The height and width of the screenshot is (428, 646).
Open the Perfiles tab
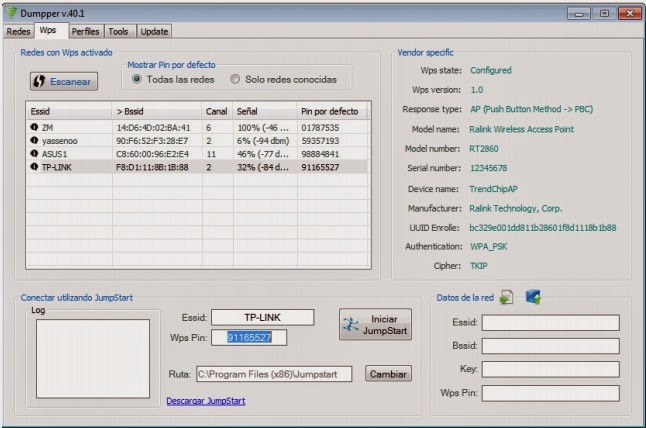pos(85,31)
